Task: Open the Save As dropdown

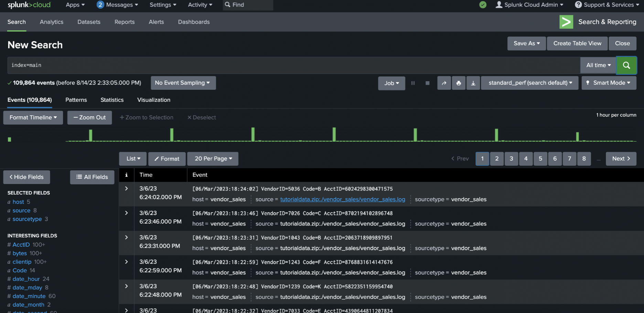Action: tap(526, 43)
